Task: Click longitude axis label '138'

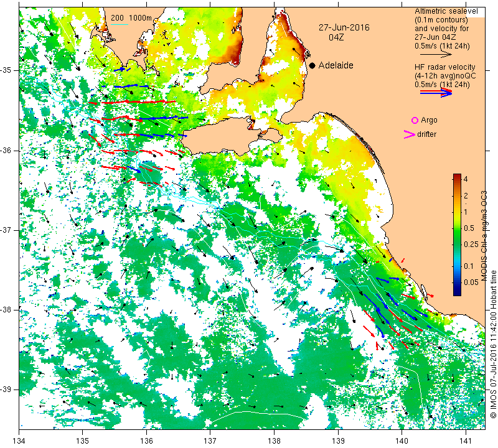Action: point(274,441)
